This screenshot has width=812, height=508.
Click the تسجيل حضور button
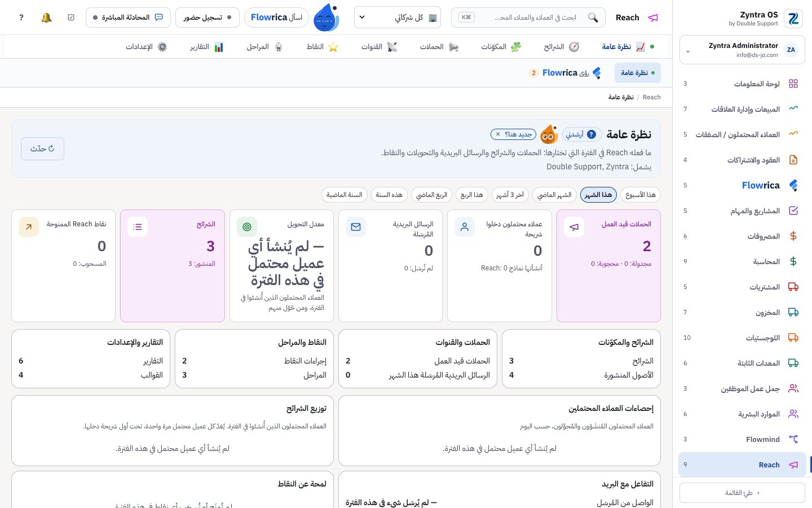pos(208,17)
